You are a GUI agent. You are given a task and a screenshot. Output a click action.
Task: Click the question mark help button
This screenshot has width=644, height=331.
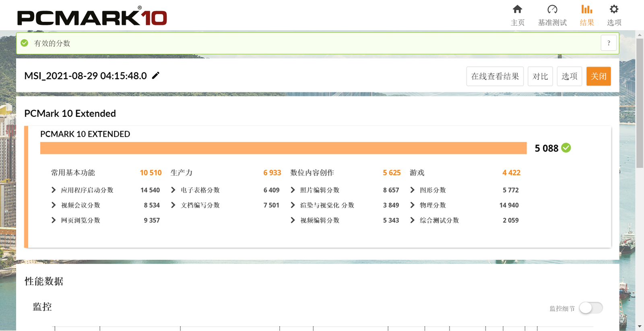click(609, 43)
